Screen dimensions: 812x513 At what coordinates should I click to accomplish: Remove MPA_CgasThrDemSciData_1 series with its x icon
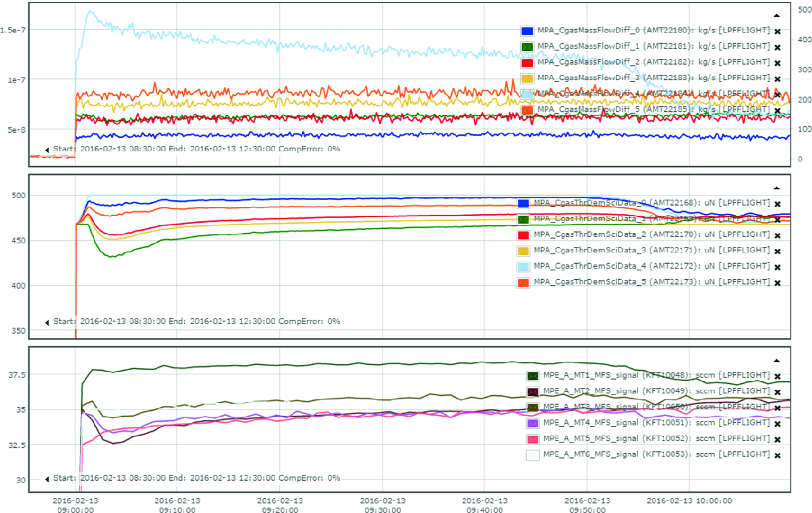pos(777,220)
